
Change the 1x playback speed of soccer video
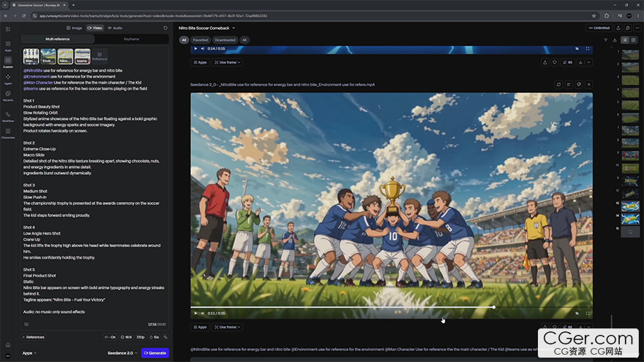577,313
